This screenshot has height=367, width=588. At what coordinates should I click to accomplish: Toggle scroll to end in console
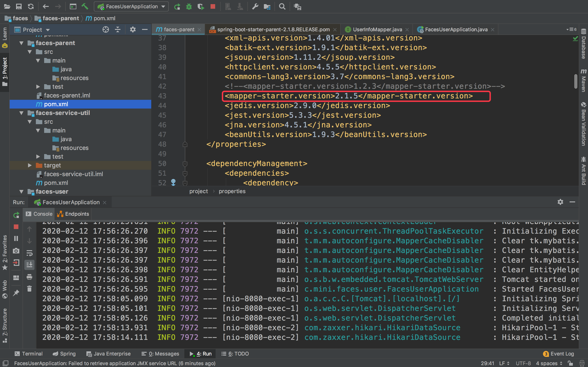point(29,265)
